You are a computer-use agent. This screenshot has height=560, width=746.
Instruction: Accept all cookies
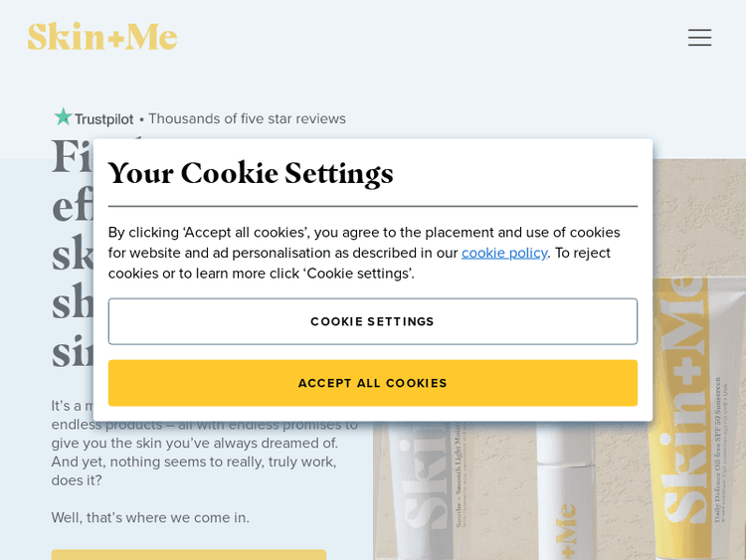coord(373,383)
